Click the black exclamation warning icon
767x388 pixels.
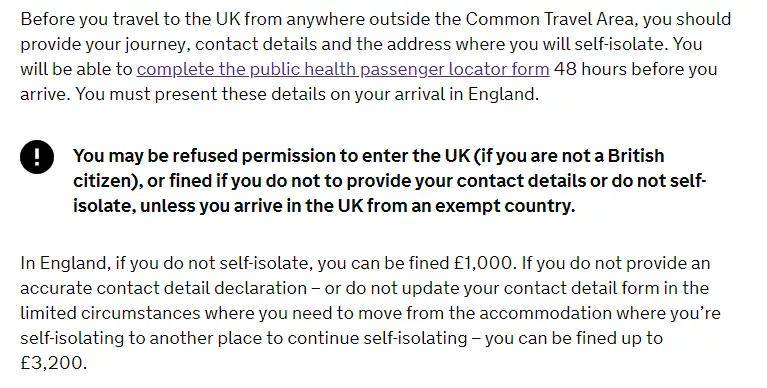coord(37,157)
